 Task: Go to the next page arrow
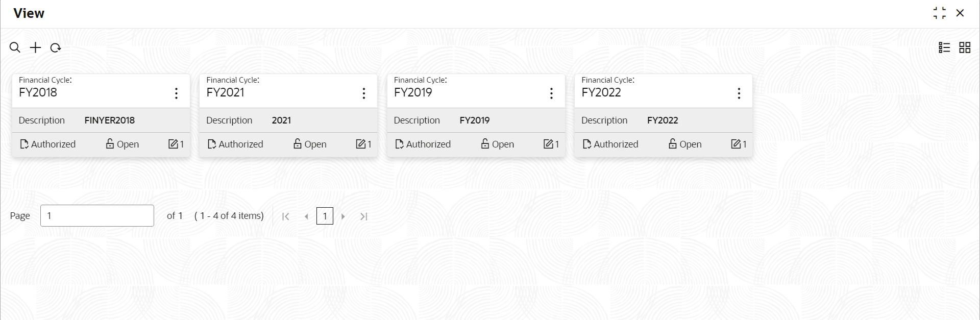pyautogui.click(x=343, y=216)
